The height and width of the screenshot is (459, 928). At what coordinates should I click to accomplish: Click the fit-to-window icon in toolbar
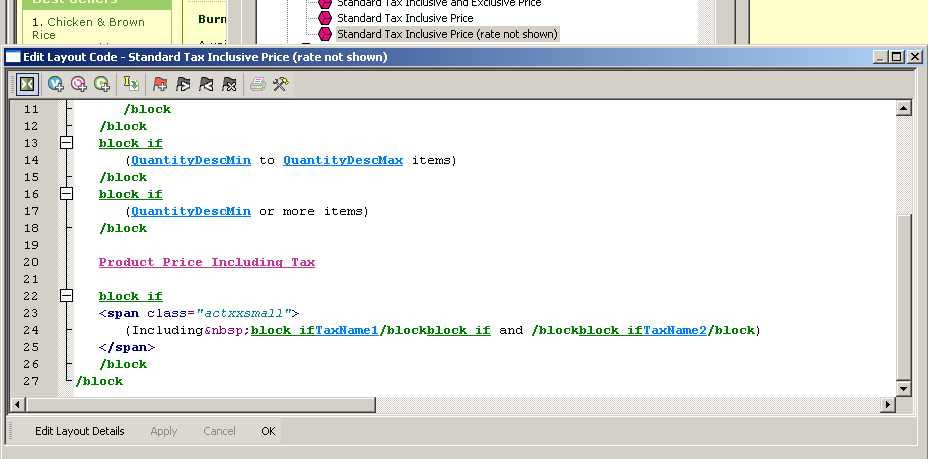(x=28, y=85)
